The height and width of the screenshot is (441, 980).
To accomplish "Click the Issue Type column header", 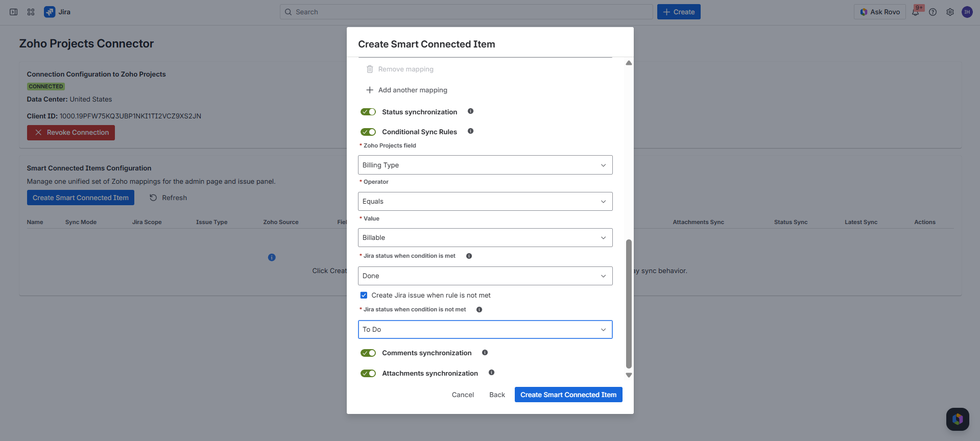I will (212, 222).
